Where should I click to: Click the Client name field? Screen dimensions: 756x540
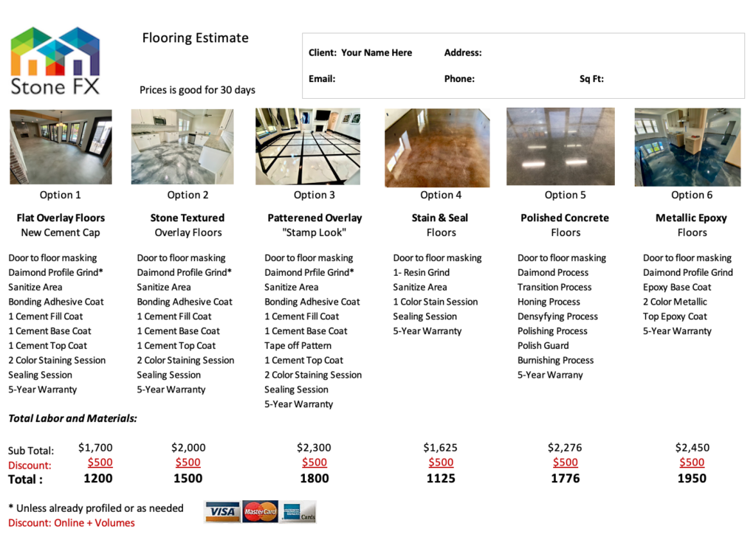point(377,53)
